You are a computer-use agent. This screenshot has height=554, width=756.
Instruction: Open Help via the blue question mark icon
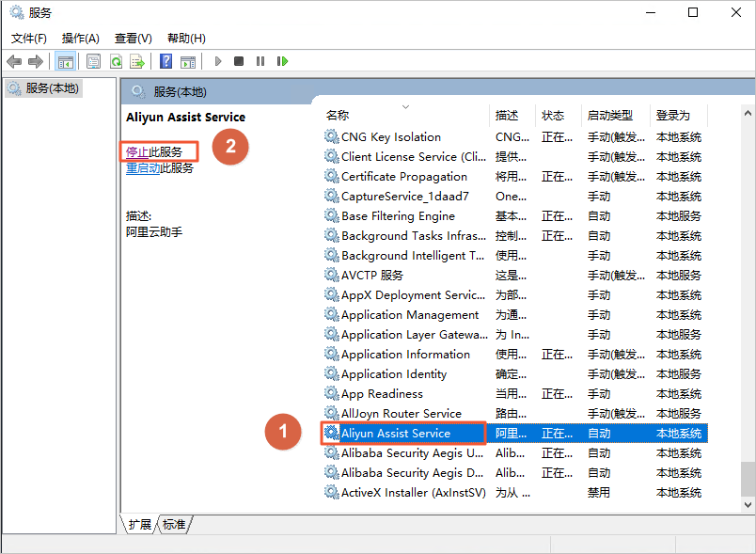(165, 61)
